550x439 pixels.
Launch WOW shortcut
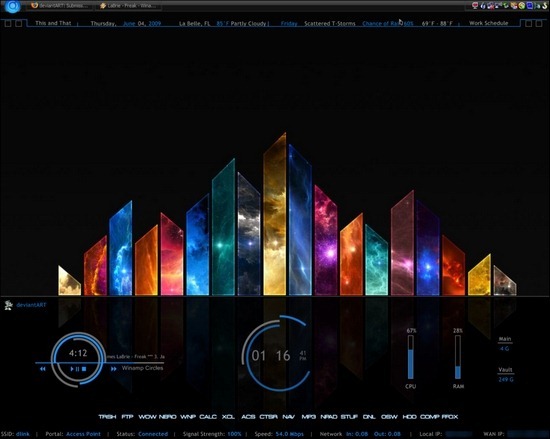click(147, 417)
